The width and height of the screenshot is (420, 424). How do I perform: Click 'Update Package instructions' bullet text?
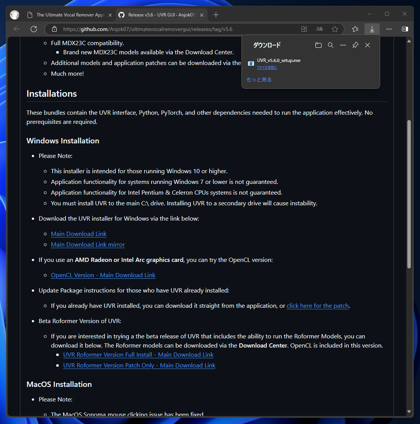click(x=134, y=291)
